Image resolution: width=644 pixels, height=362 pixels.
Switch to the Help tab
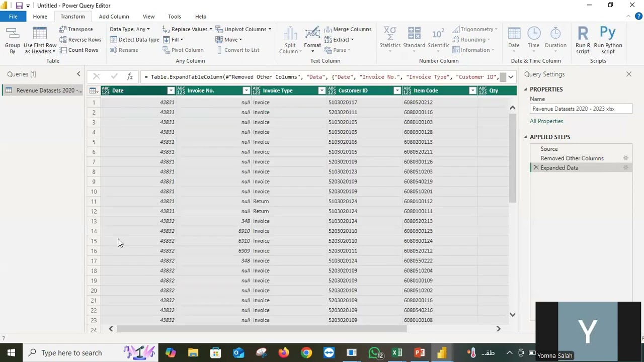point(200,17)
